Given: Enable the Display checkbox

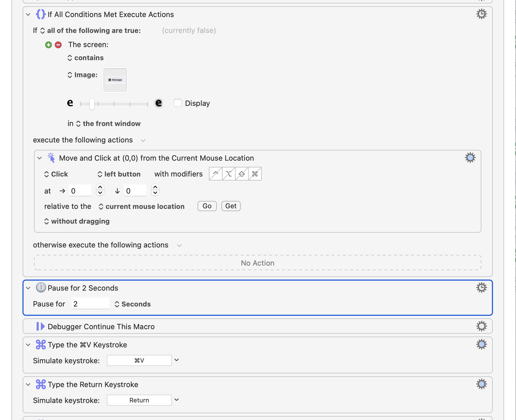Looking at the screenshot, I should (x=178, y=103).
